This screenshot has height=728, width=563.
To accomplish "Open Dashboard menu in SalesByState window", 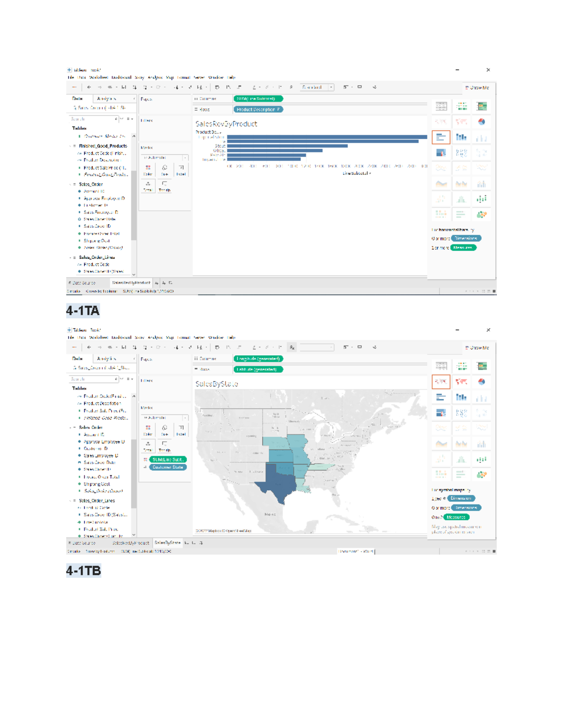I will [x=121, y=338].
